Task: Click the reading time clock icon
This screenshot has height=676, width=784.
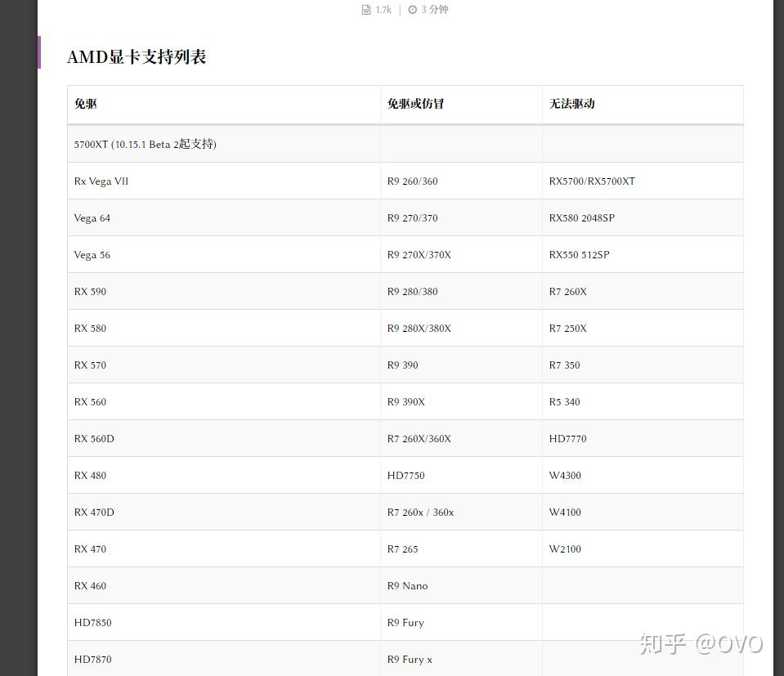Action: pyautogui.click(x=413, y=10)
